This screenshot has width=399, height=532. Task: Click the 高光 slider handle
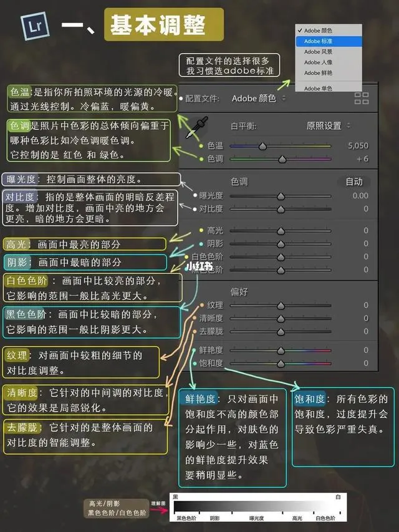coord(281,231)
